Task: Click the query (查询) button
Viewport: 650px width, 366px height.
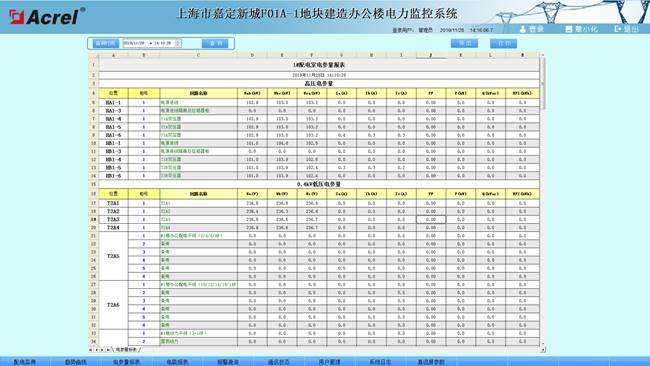Action: pos(215,43)
